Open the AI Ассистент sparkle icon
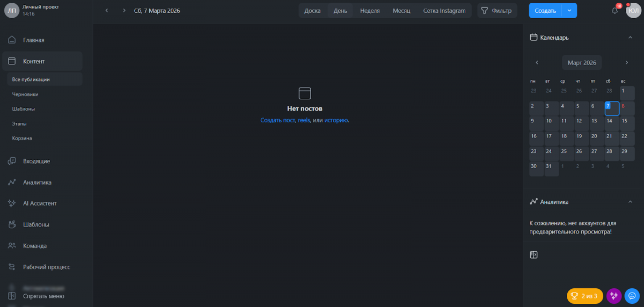Viewport: 644px width, 307px height. pyautogui.click(x=12, y=203)
